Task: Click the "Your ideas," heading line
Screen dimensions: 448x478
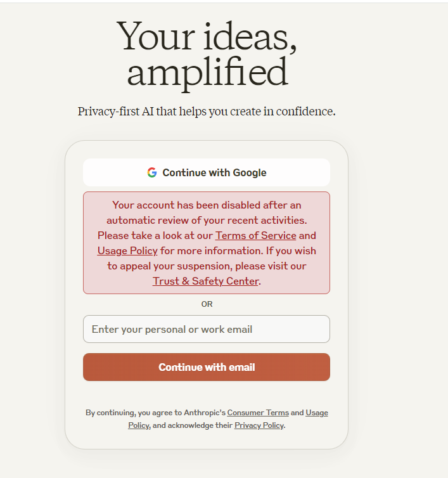Action: [x=207, y=37]
